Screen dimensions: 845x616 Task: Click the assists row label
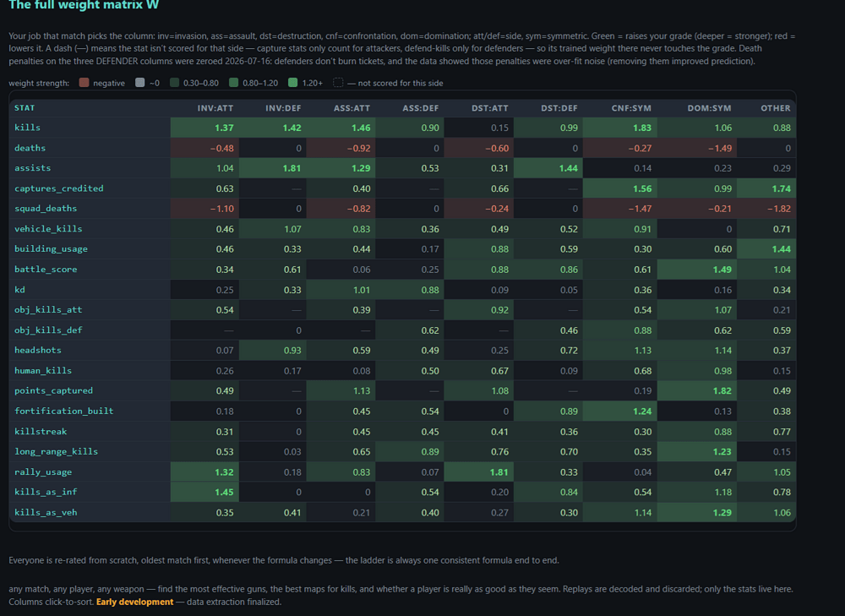click(32, 167)
